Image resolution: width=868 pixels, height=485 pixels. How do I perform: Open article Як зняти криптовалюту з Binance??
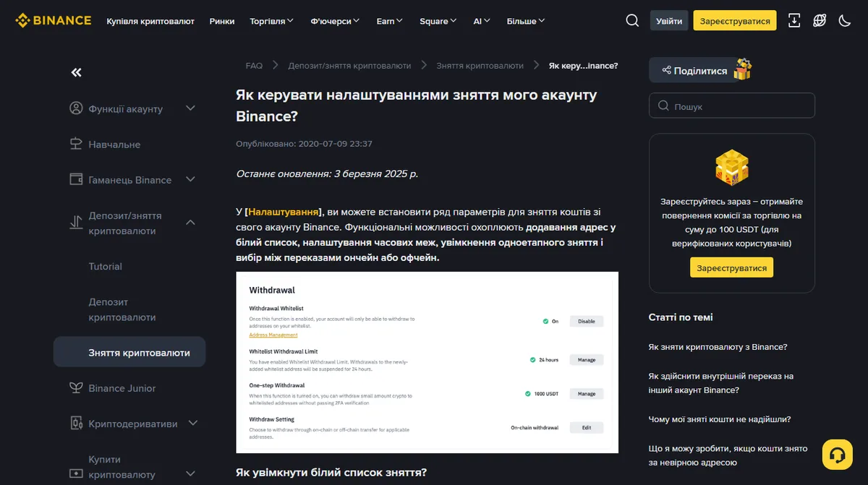pyautogui.click(x=718, y=346)
